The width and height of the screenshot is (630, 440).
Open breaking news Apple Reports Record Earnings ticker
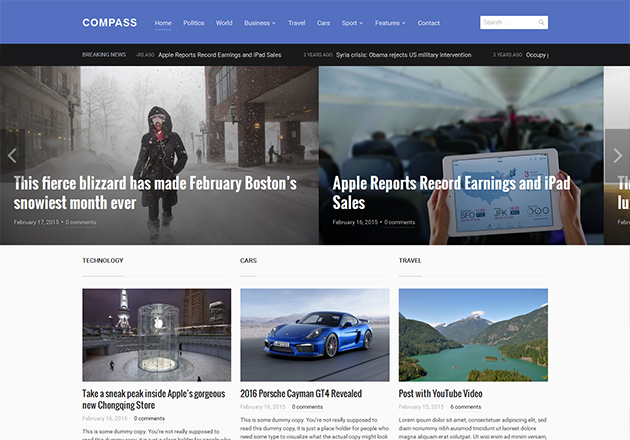[x=220, y=55]
